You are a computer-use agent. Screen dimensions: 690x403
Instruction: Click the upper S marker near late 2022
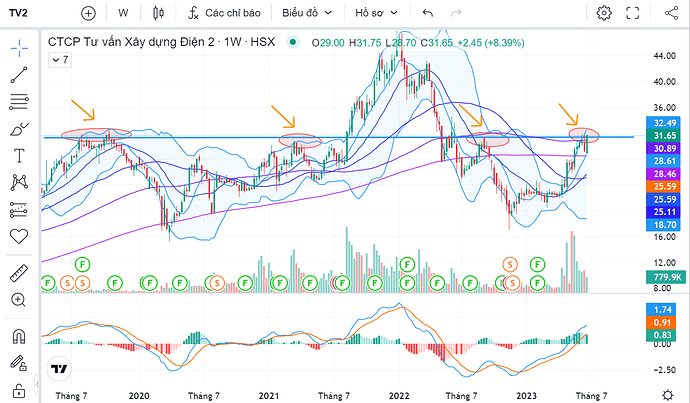510,265
